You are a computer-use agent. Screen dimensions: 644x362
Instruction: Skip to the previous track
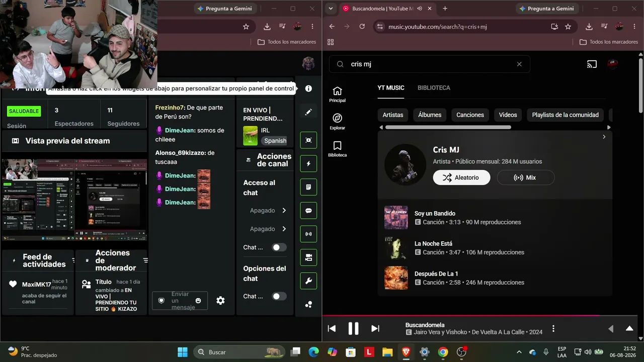point(332,329)
